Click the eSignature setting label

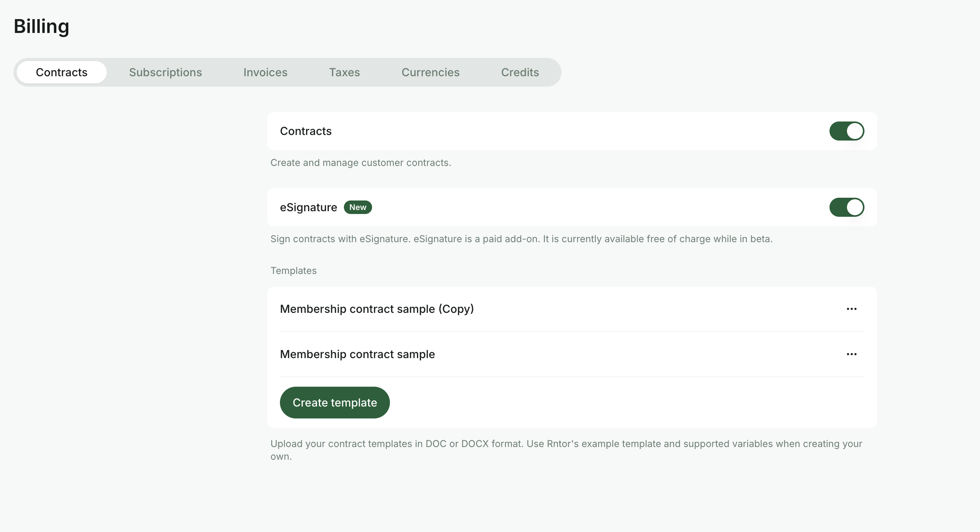309,207
